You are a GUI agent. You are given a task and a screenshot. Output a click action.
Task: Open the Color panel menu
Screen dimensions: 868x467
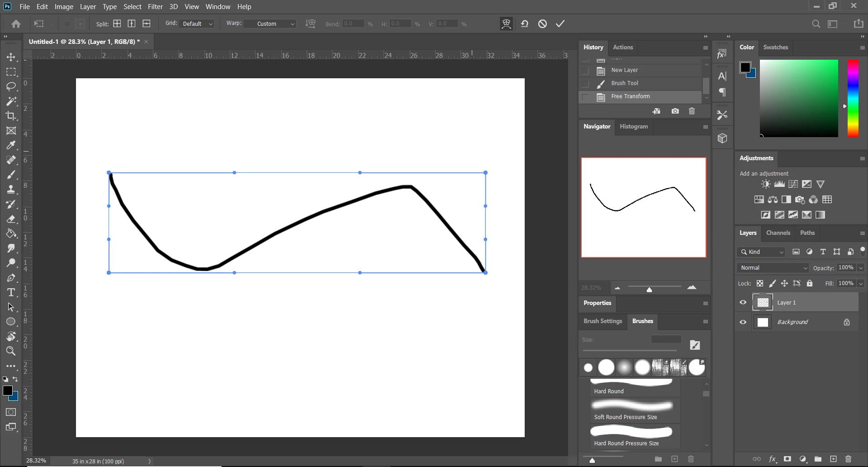tap(862, 48)
